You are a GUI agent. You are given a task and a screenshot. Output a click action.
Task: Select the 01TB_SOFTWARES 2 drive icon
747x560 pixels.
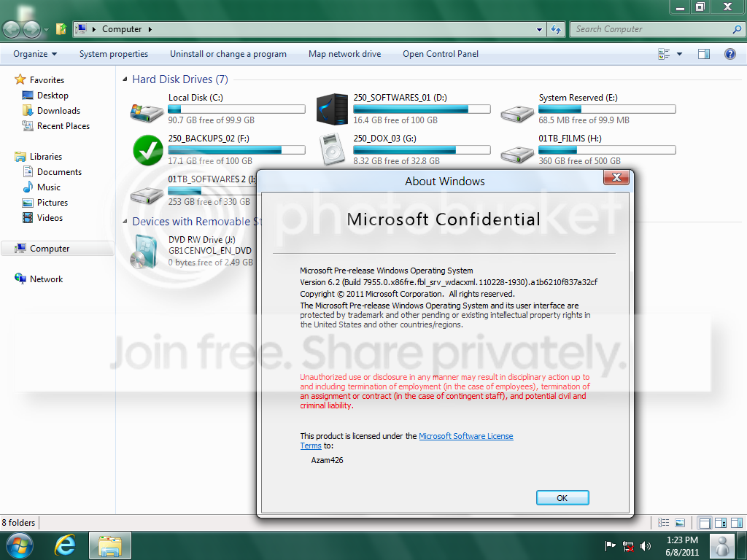[x=147, y=195]
